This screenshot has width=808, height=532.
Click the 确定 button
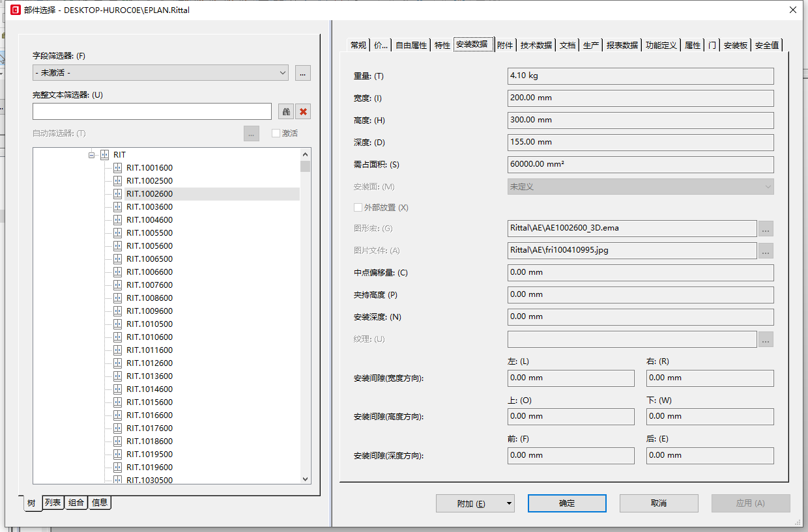tap(567, 503)
